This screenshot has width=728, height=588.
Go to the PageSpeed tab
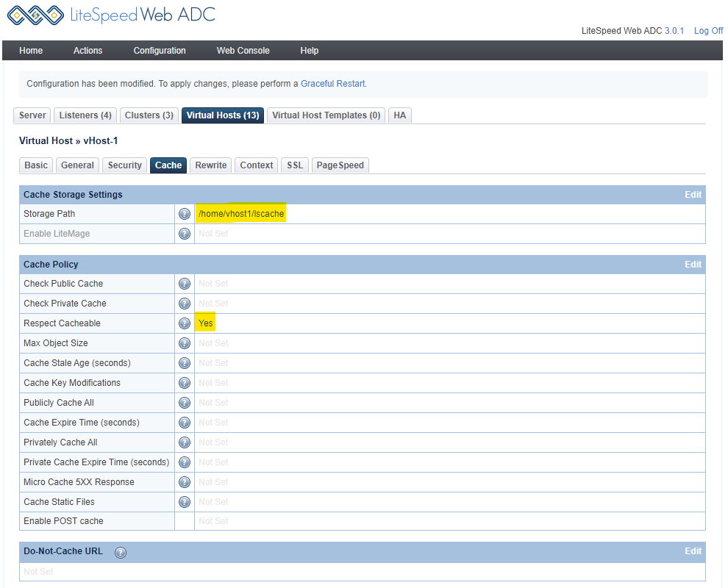(340, 165)
